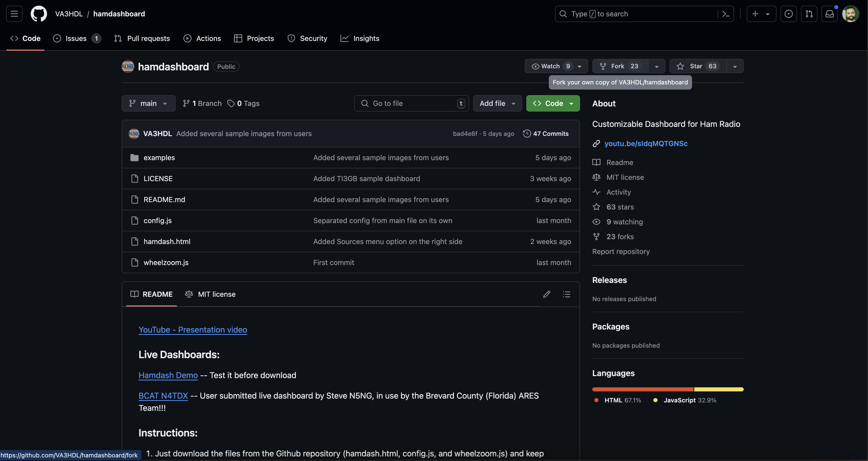Open notifications via the inbox icon
The width and height of the screenshot is (868, 461).
point(830,14)
